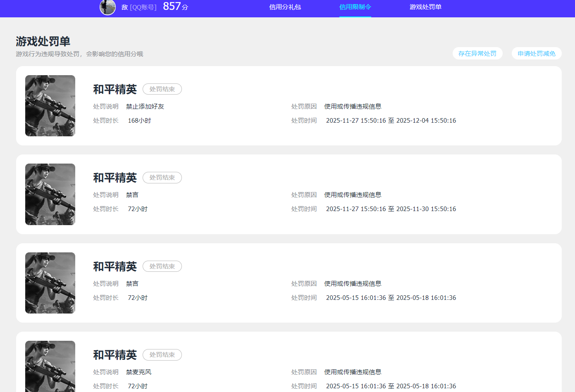
Task: Click the 168小时 penalty duration text
Action: pyautogui.click(x=139, y=120)
